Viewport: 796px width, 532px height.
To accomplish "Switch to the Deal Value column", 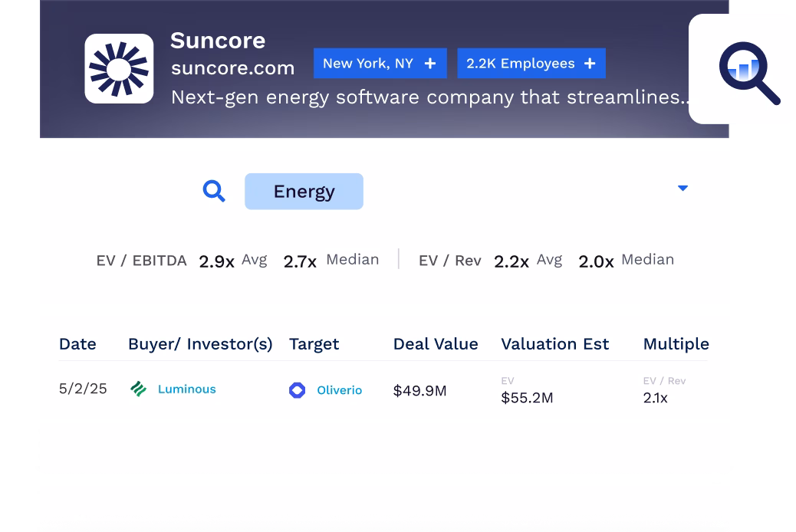I will coord(436,343).
